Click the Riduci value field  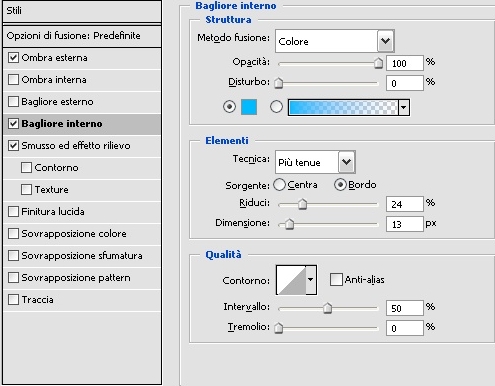pos(405,204)
